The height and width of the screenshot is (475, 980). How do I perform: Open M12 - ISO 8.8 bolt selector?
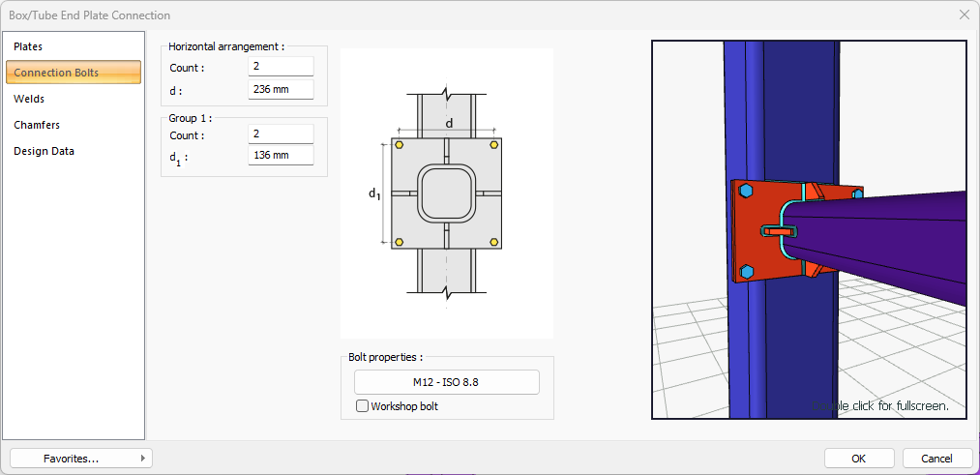[x=446, y=382]
